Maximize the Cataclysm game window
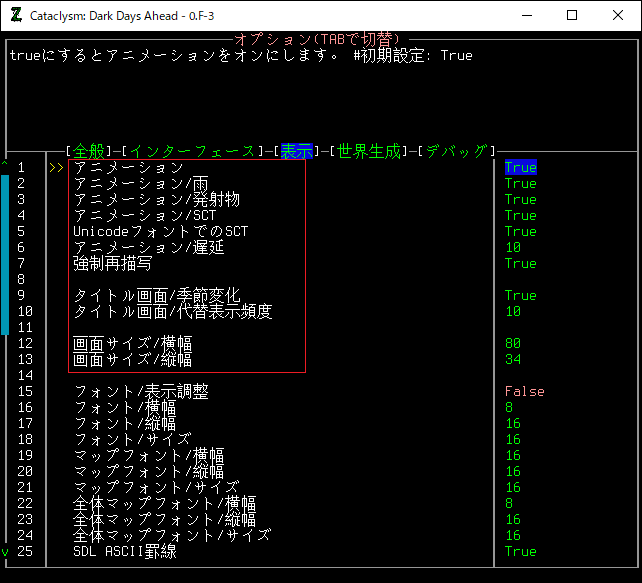 (572, 16)
